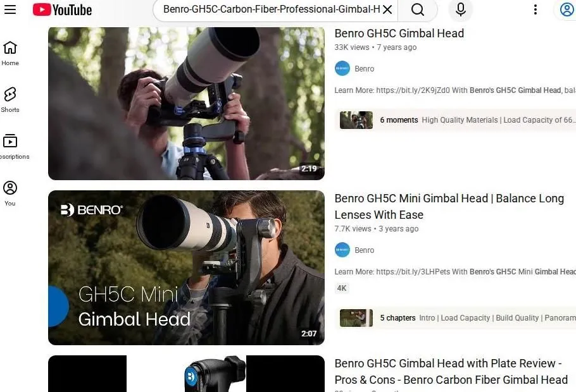Click Benro channel avatar under 33K views video
576x392 pixels.
point(342,69)
